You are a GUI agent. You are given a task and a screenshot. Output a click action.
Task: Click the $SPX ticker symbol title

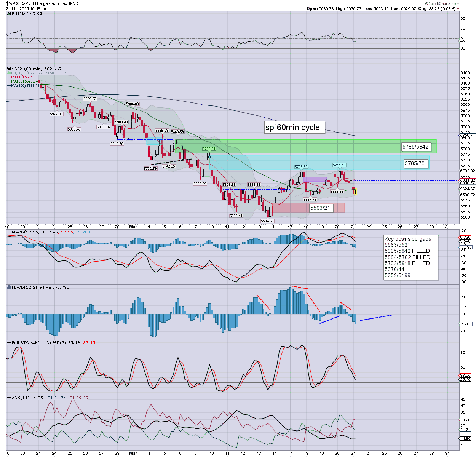tap(12, 3)
